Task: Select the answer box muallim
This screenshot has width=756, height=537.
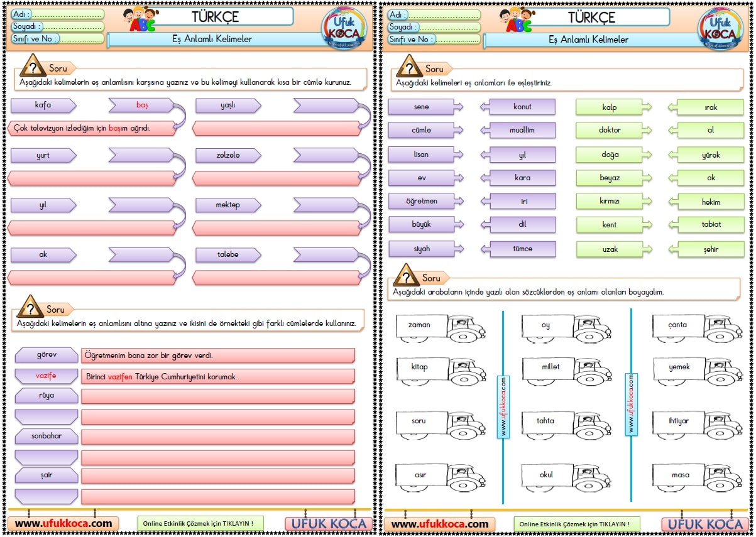Action: tap(518, 130)
